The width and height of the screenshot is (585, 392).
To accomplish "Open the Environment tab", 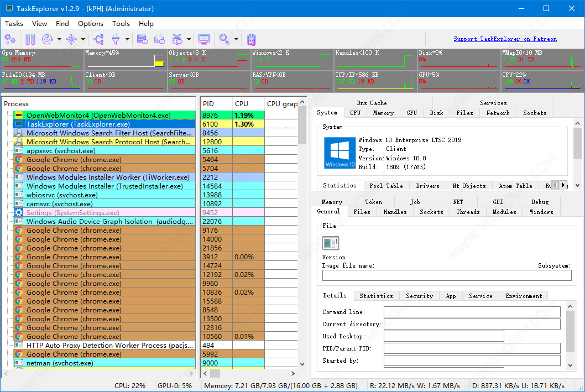I will click(x=524, y=296).
